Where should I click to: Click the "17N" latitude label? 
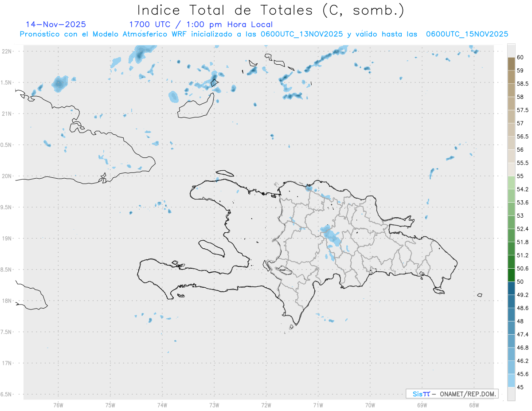click(x=7, y=363)
